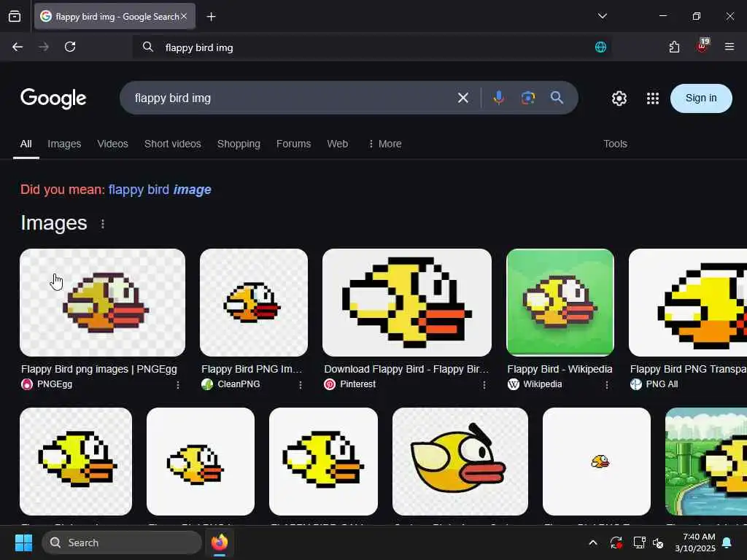
Task: Open Google quick settings gear
Action: coord(619,98)
